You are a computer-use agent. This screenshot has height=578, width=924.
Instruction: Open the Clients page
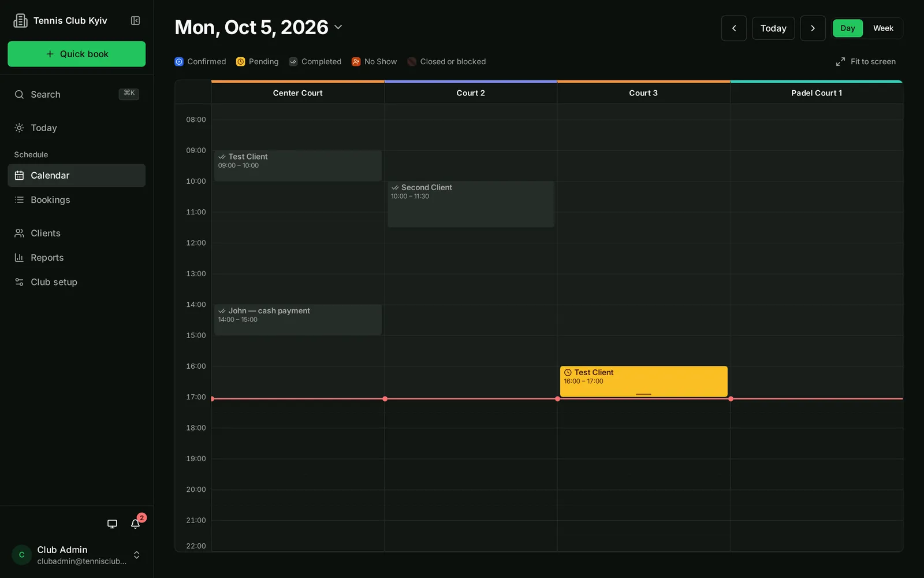pyautogui.click(x=76, y=234)
